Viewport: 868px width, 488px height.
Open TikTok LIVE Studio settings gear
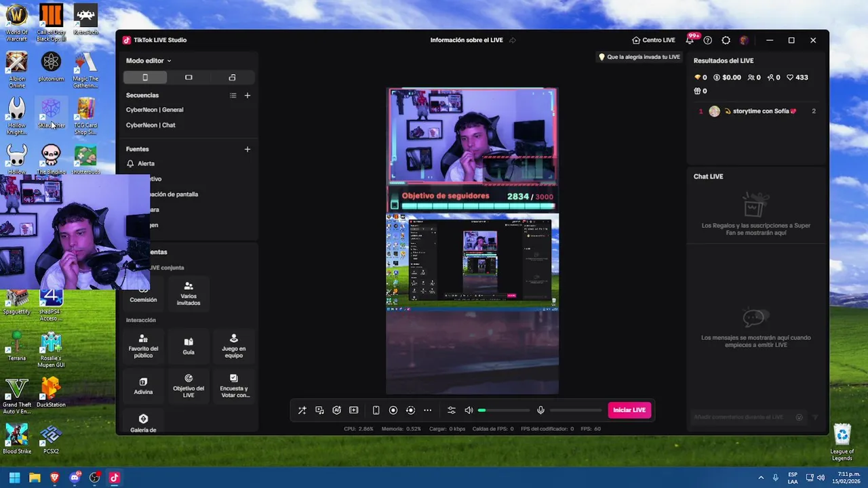(726, 40)
